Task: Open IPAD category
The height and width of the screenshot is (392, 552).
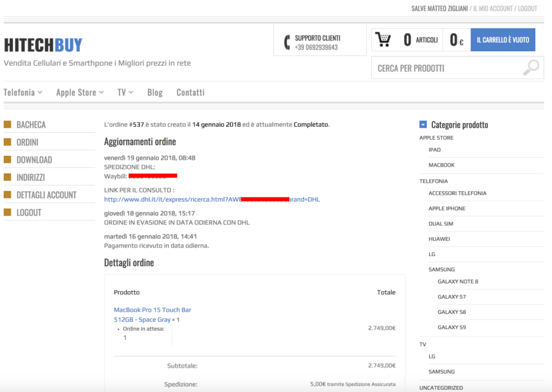Action: 434,150
